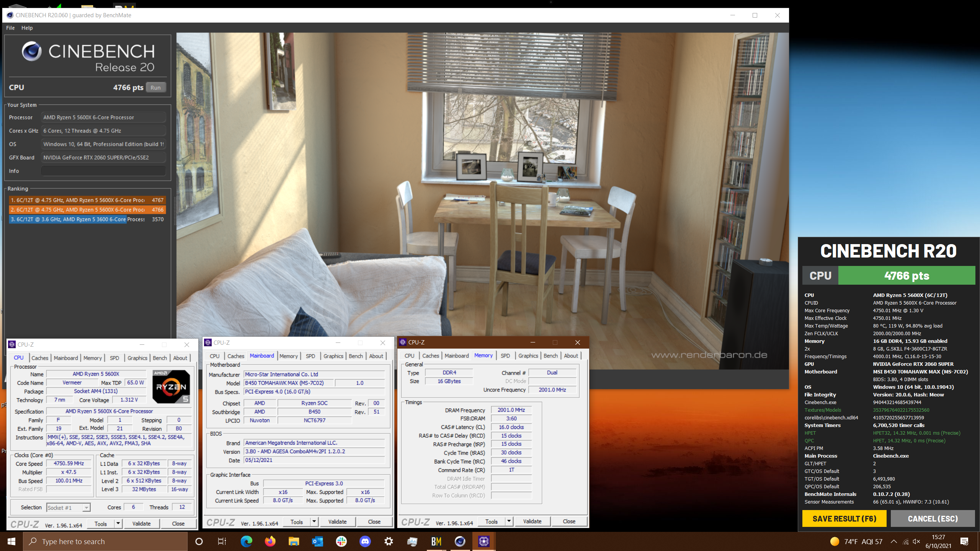The width and height of the screenshot is (980, 551).
Task: Open Cinebench File menu
Action: [10, 28]
